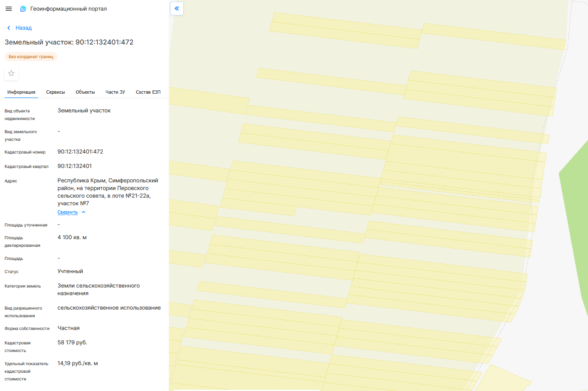This screenshot has height=391, width=588.
Task: Open the Сервисы tab
Action: [x=56, y=92]
